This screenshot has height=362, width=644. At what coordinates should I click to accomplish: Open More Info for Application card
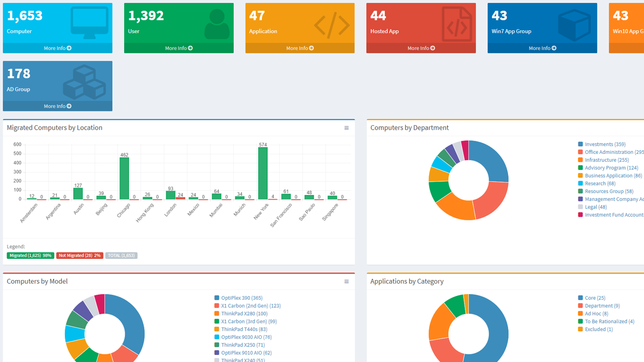click(x=300, y=48)
